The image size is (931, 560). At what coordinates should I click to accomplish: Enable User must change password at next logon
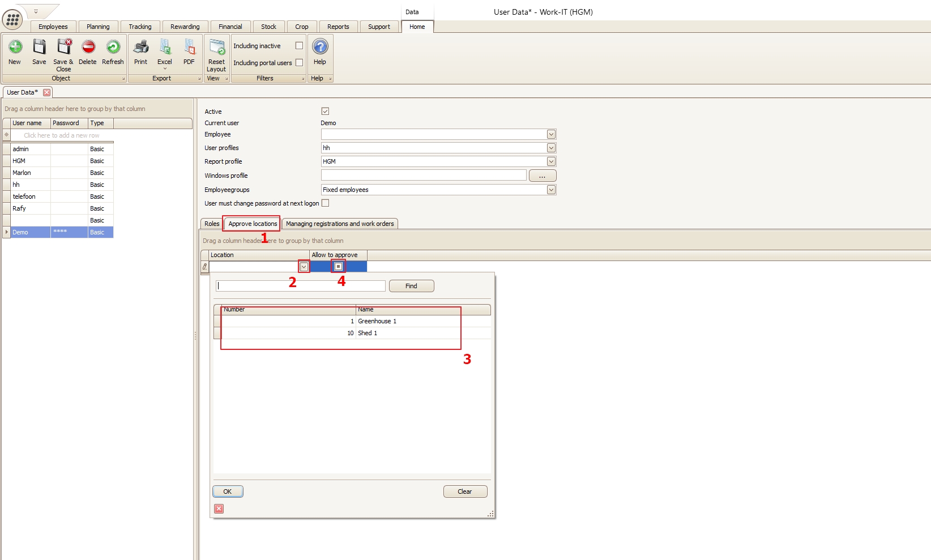click(325, 203)
